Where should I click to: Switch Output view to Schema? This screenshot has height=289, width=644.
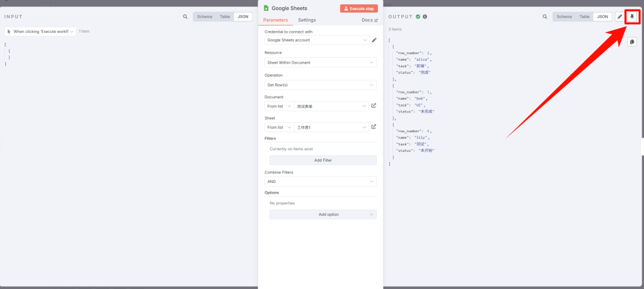click(x=563, y=17)
